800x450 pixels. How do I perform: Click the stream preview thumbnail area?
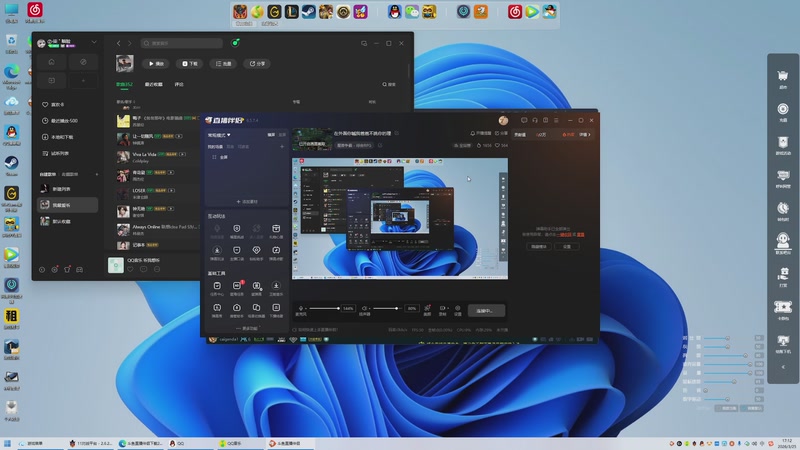(312, 139)
